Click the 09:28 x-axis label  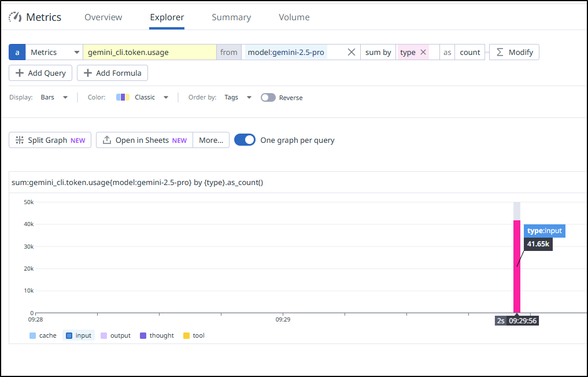coord(35,320)
